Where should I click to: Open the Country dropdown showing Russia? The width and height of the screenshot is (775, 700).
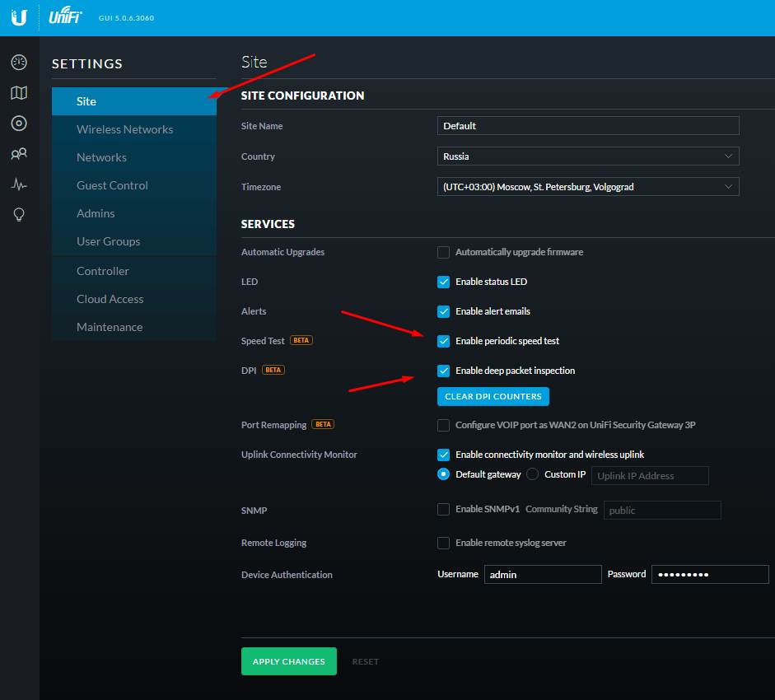click(x=587, y=156)
